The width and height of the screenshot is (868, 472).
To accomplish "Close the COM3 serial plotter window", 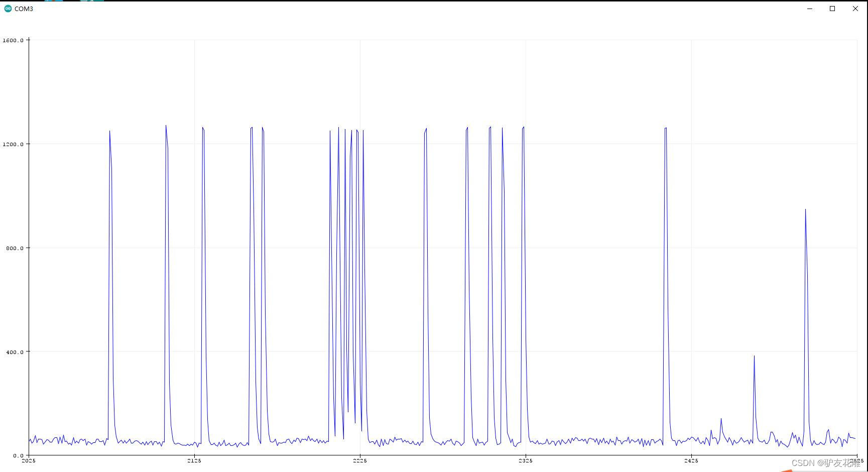I will pyautogui.click(x=855, y=9).
